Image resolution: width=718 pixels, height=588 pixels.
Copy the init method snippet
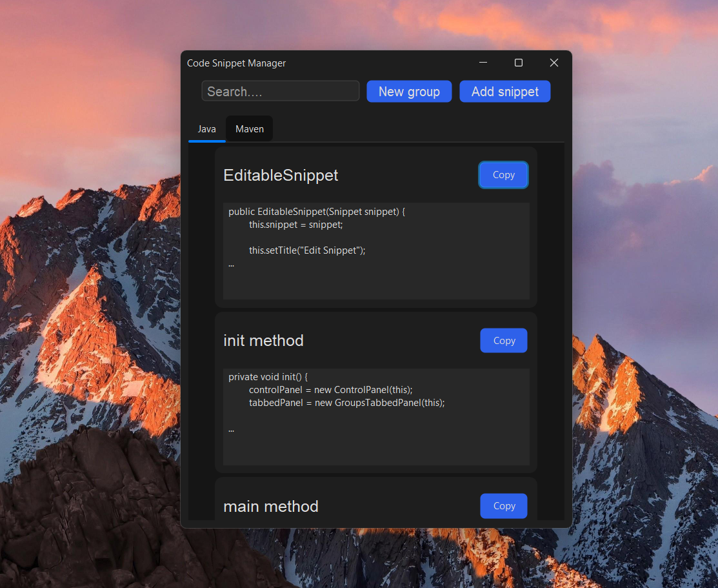504,341
